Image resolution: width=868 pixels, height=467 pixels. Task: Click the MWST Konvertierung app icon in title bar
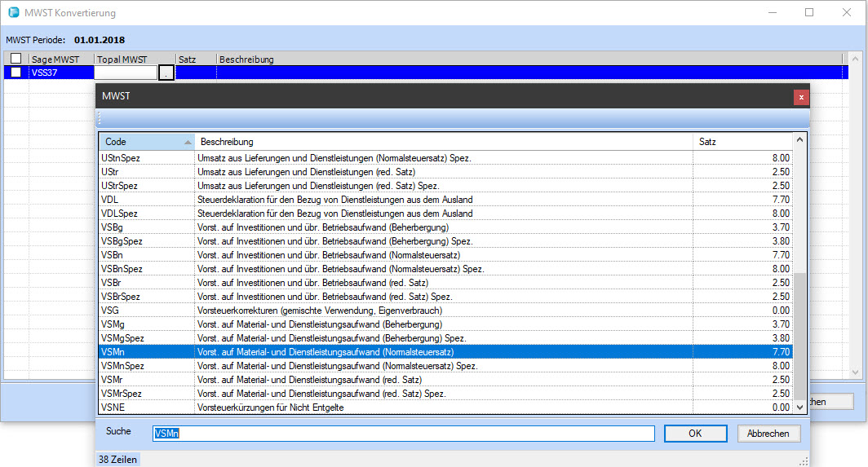13,13
